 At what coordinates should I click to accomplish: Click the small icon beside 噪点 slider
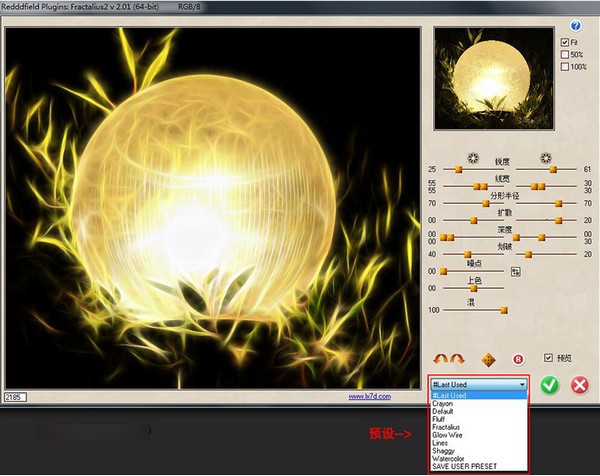(516, 271)
